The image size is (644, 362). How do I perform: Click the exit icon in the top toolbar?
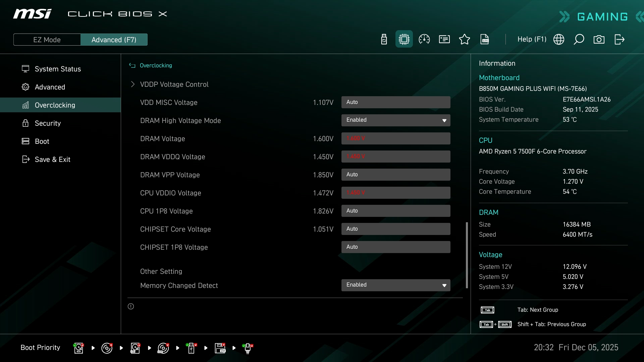619,39
